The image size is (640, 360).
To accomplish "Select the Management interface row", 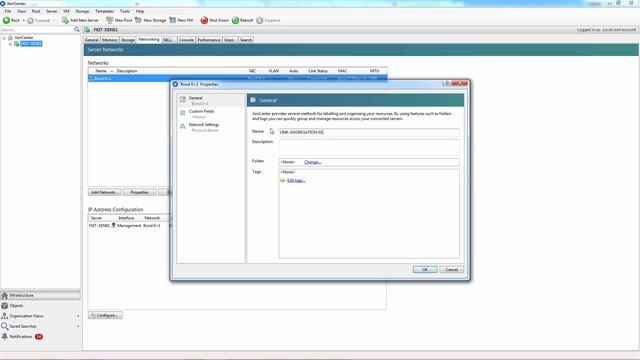I will (129, 225).
